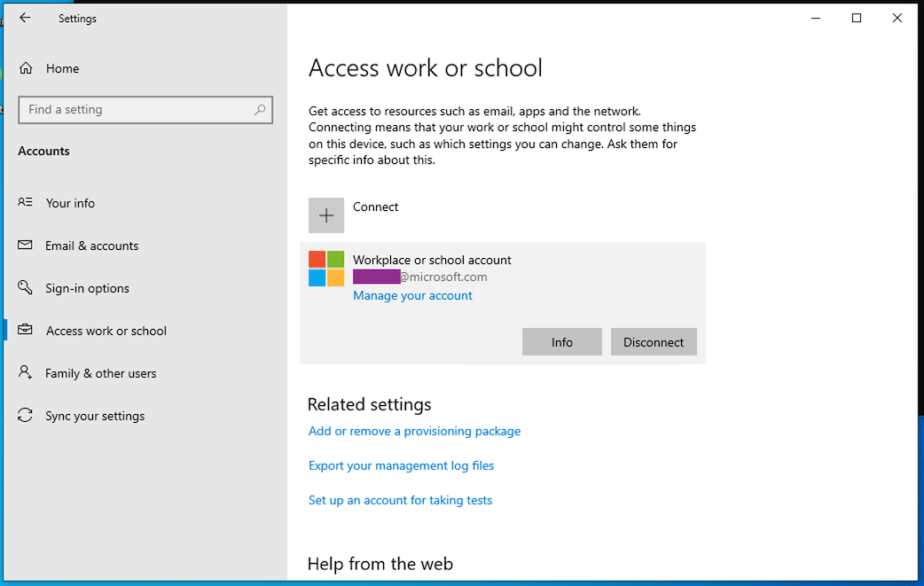Click the back arrow in Settings
This screenshot has width=924, height=586.
coord(25,18)
